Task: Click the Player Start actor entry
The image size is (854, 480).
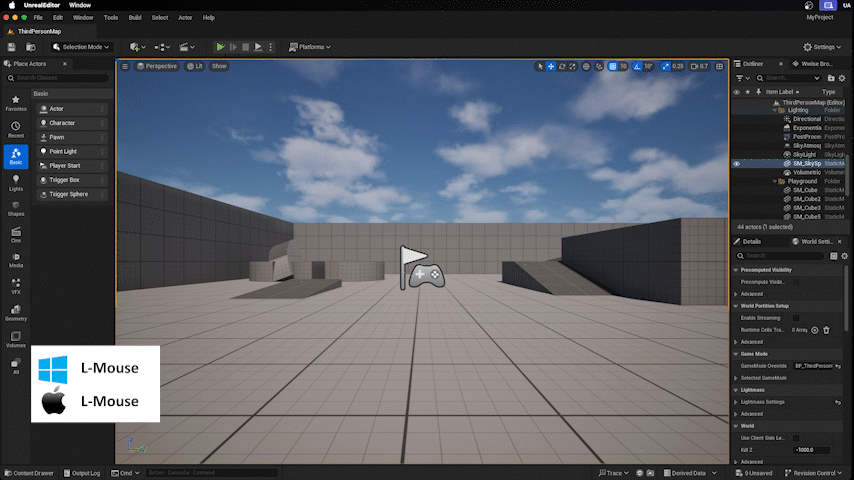Action: (72, 166)
